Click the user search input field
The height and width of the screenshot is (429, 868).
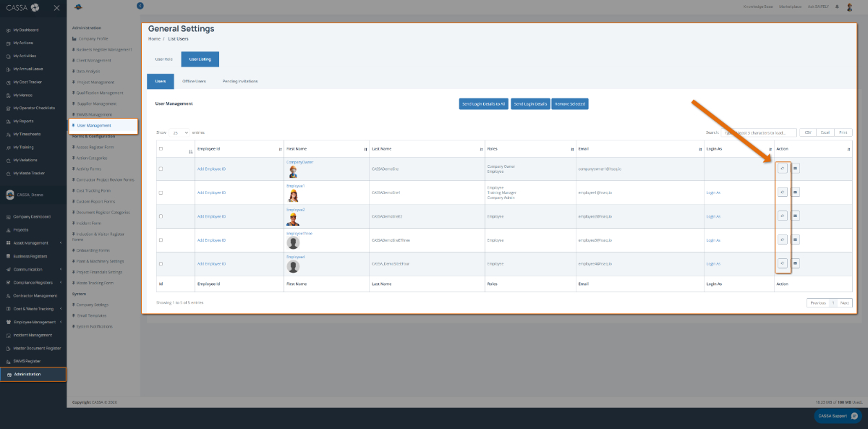[759, 133]
